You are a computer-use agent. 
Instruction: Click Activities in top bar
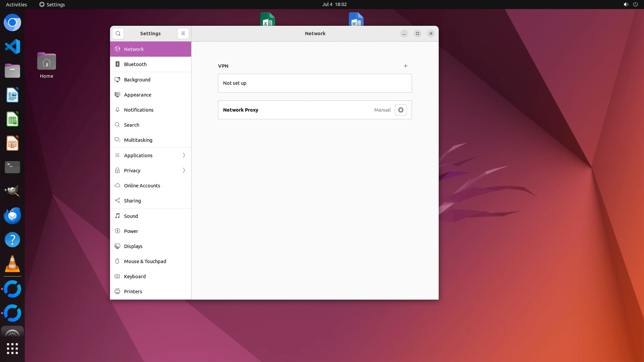pyautogui.click(x=16, y=4)
